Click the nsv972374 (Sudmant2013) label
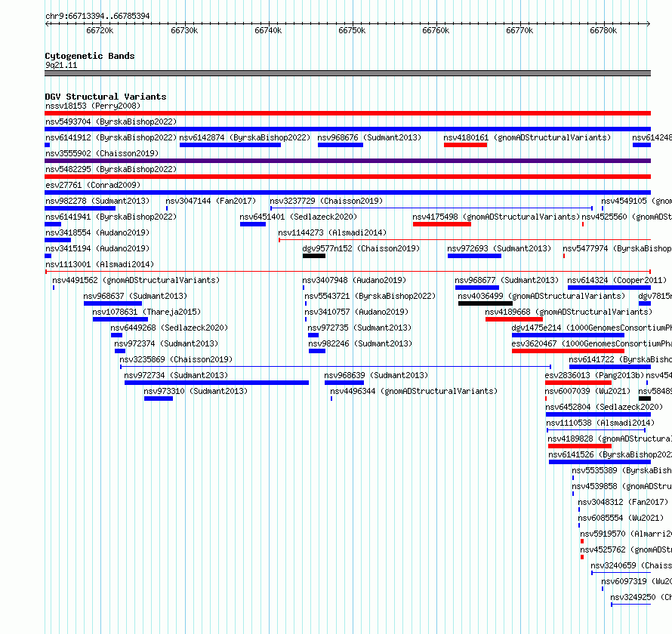This screenshot has width=672, height=634. point(166,343)
